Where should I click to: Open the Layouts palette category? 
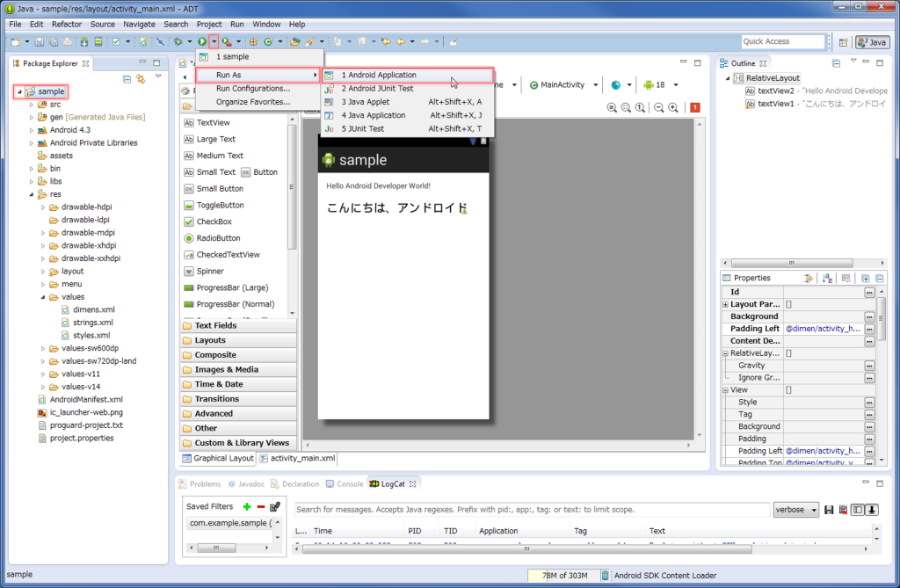pos(239,340)
